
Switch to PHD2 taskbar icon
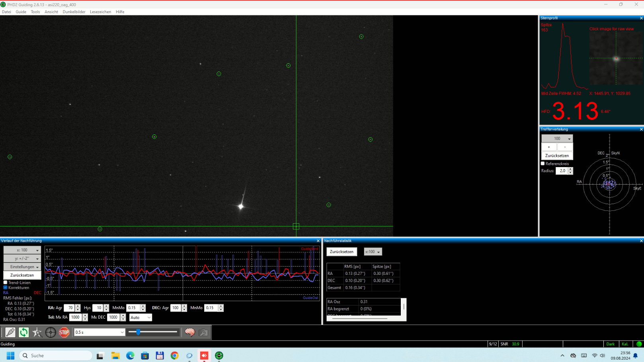219,356
